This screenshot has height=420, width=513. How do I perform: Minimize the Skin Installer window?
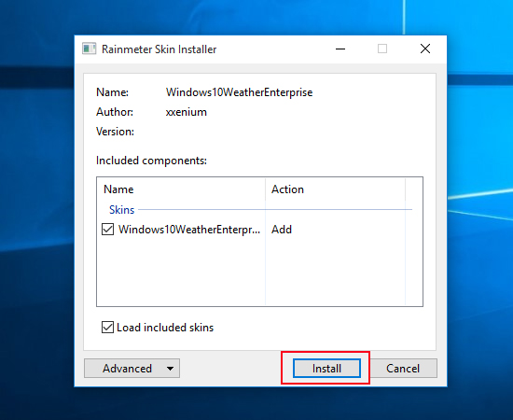pyautogui.click(x=340, y=49)
